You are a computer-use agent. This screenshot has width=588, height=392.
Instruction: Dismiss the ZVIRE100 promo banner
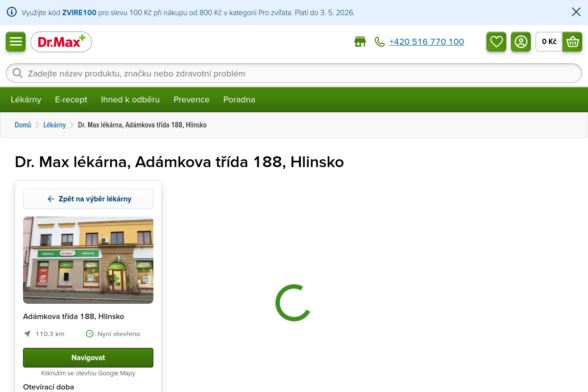576,12
